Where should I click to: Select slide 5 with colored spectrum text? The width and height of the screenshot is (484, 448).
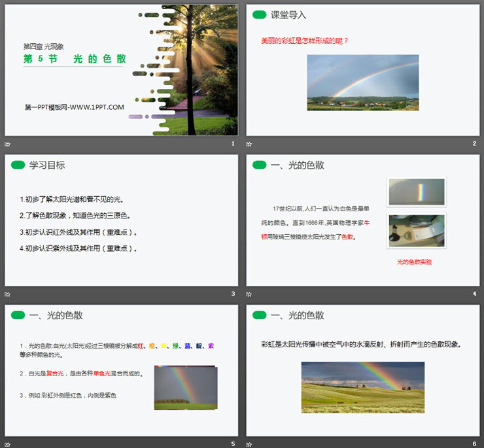(121, 370)
